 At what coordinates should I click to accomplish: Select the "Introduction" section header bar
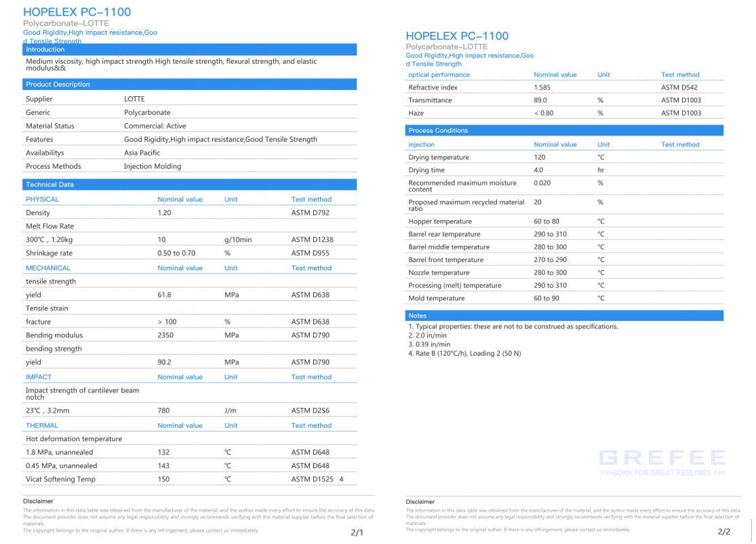[x=189, y=49]
